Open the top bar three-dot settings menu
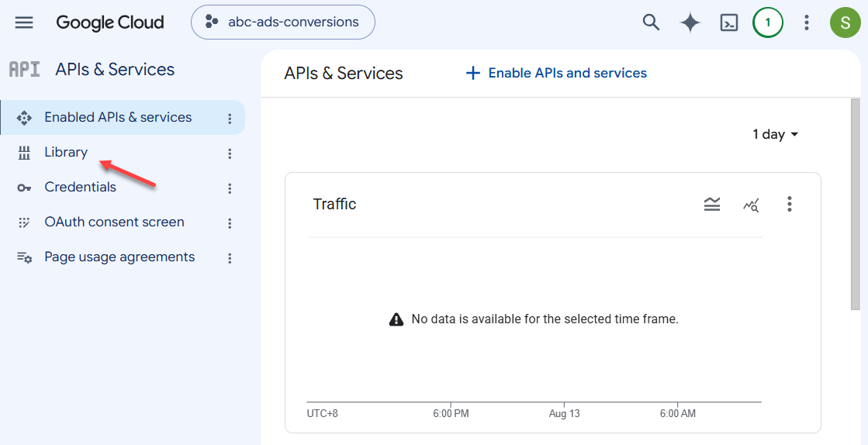The height and width of the screenshot is (445, 868). 807,22
